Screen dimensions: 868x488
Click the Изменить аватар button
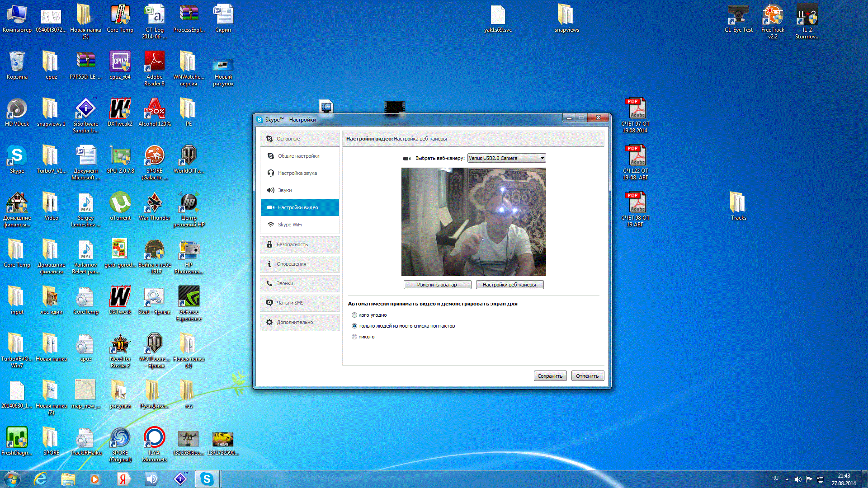[437, 285]
